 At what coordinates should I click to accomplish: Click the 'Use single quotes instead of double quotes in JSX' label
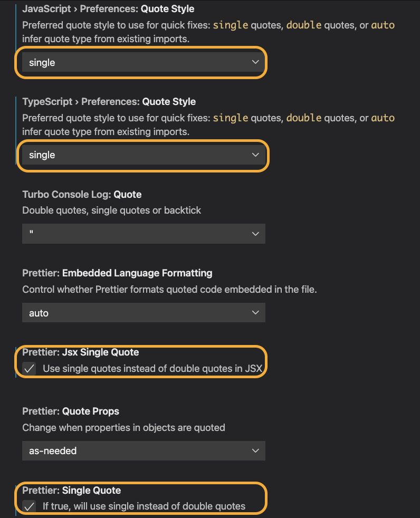click(152, 369)
